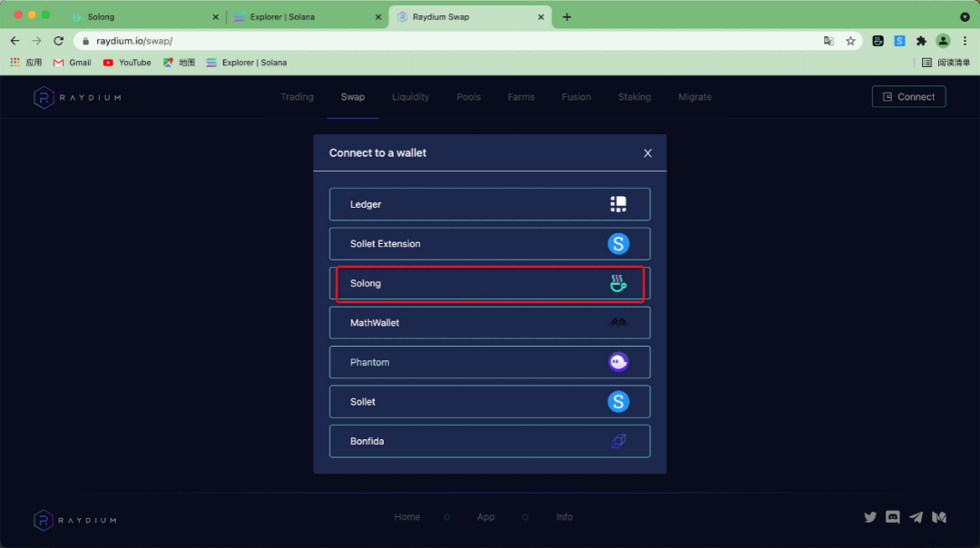Open the Apps bookmark shortcut
Viewport: 980px width, 548px height.
coord(25,63)
